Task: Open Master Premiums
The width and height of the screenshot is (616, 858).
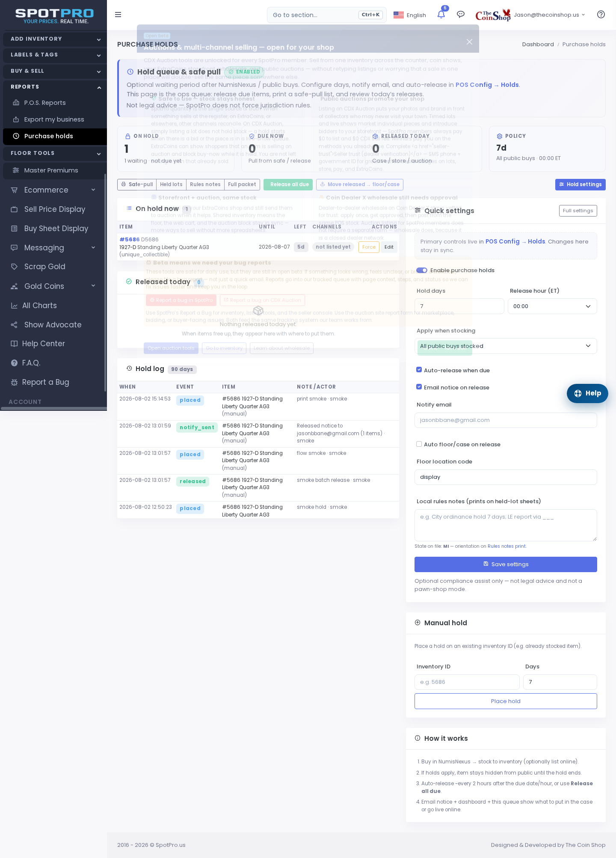Action: coord(55,170)
